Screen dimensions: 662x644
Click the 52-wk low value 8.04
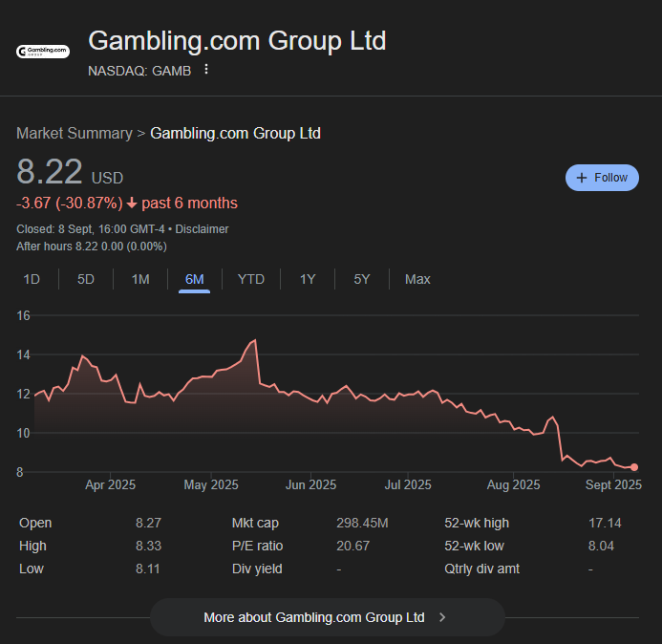601,546
